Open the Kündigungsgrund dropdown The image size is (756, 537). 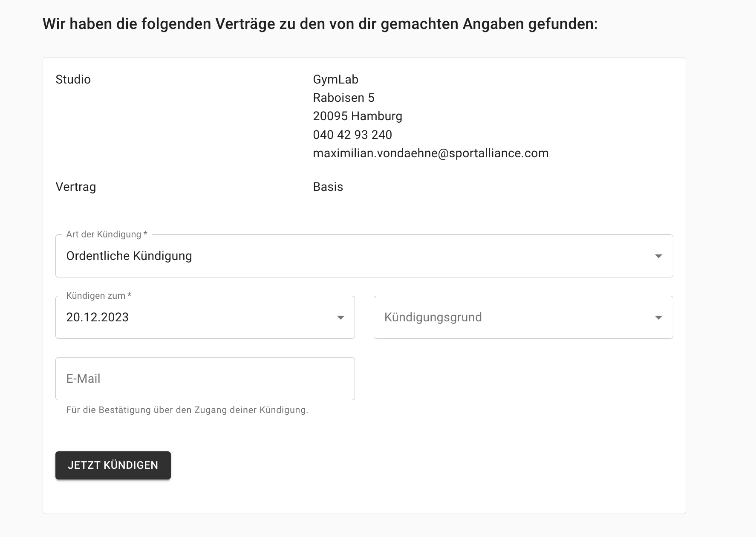tap(523, 317)
